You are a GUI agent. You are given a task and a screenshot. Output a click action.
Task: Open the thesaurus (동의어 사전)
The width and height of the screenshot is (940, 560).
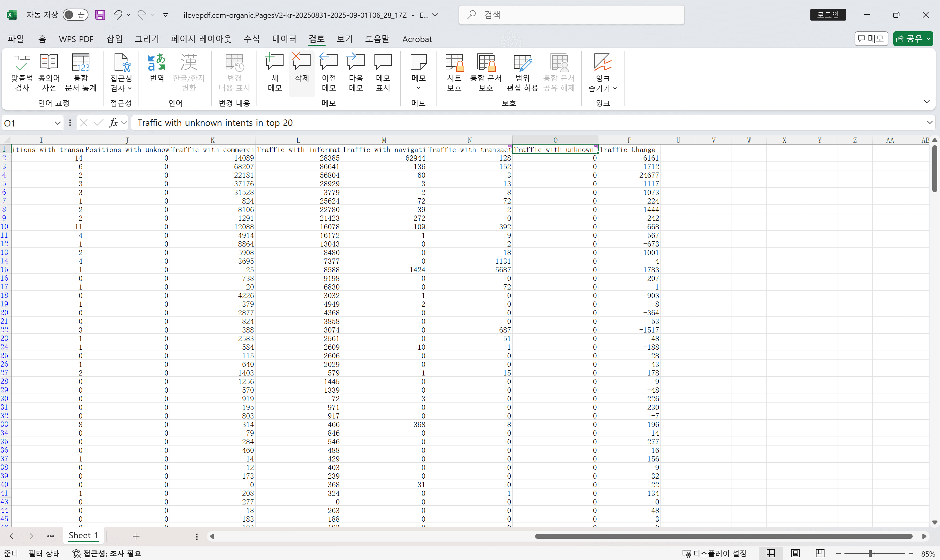pos(49,72)
